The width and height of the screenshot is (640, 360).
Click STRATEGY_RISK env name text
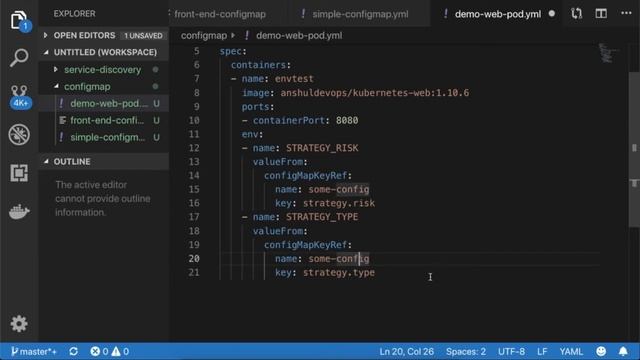(x=322, y=148)
